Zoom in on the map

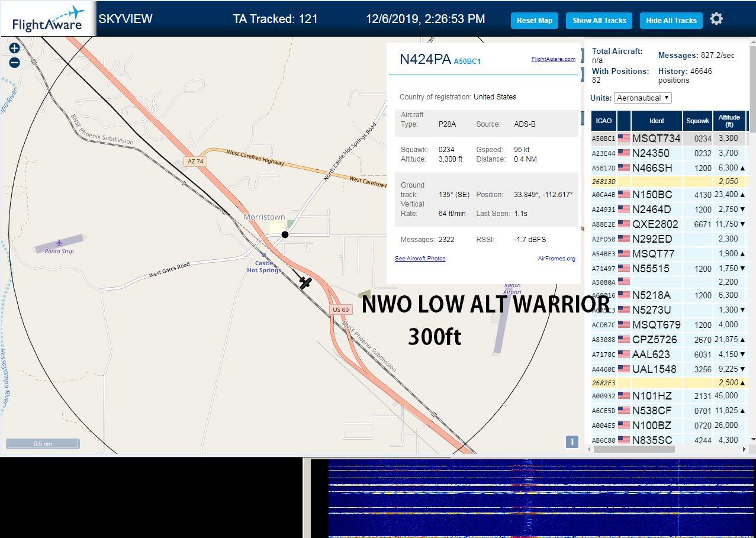pos(15,49)
